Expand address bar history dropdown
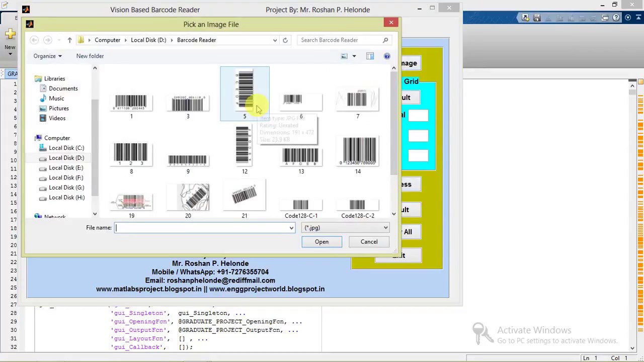The width and height of the screenshot is (644, 362). [x=275, y=40]
